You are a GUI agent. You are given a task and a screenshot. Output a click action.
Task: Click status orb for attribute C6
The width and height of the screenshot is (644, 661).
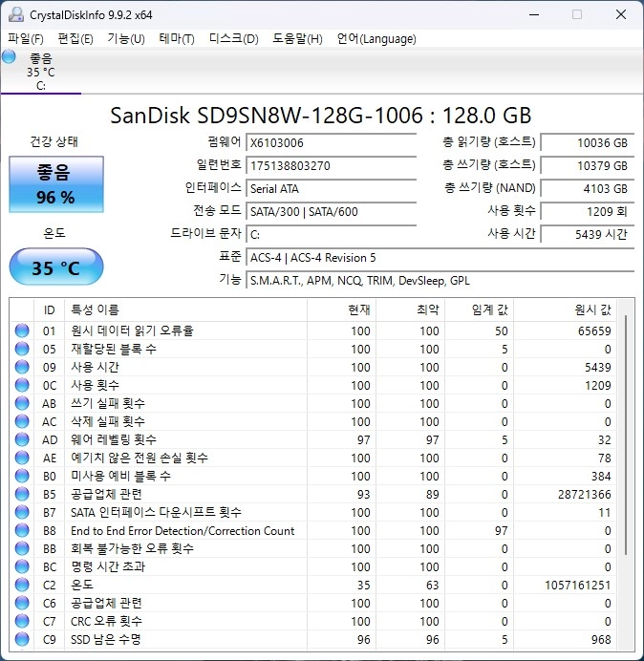(x=22, y=603)
